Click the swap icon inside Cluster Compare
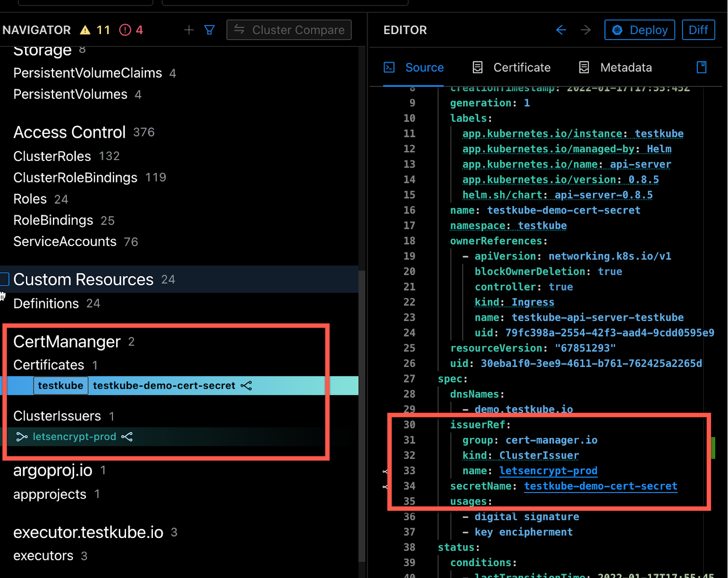 coord(239,30)
